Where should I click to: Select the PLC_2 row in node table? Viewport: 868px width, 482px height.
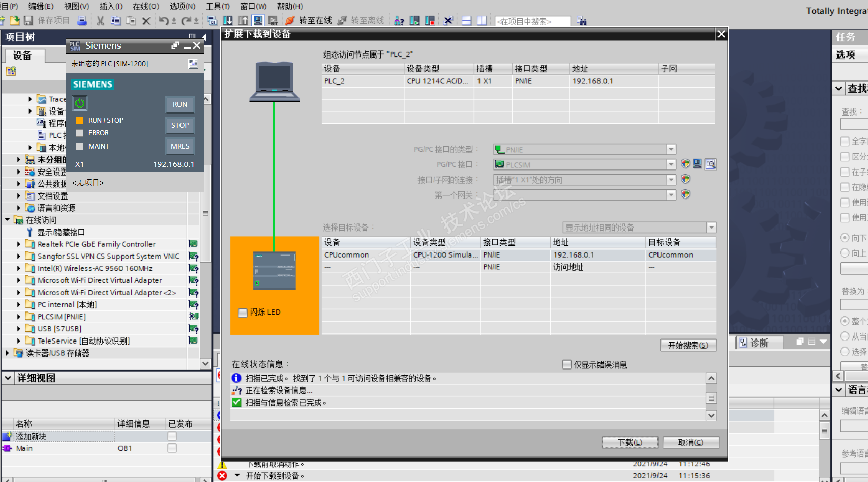pos(519,81)
